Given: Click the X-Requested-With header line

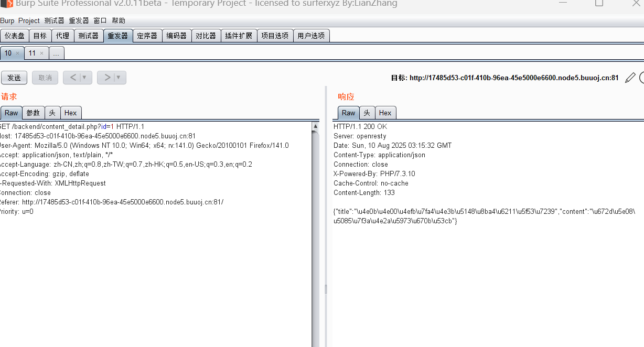Looking at the screenshot, I should pos(53,183).
